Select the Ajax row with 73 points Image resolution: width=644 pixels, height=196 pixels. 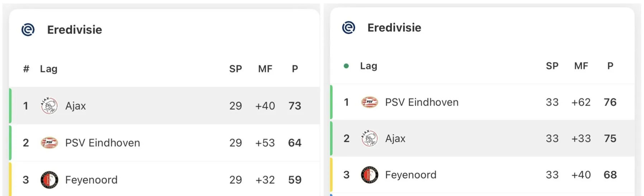tap(164, 106)
